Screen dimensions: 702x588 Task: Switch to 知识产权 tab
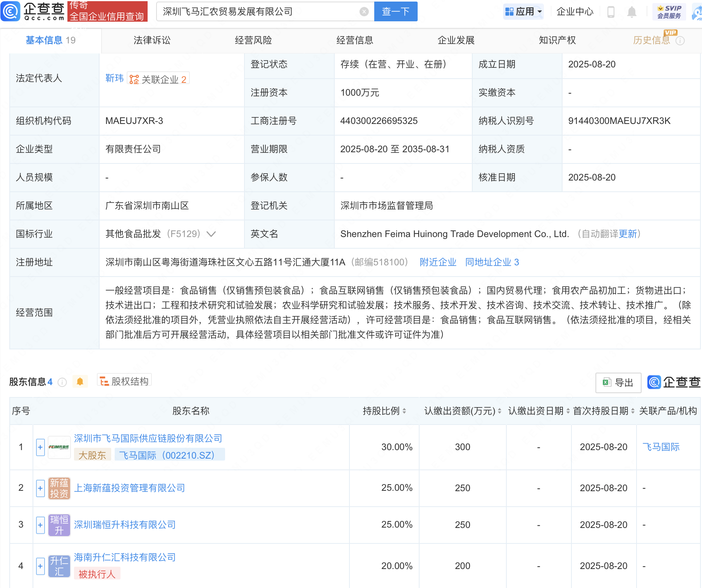click(x=557, y=40)
